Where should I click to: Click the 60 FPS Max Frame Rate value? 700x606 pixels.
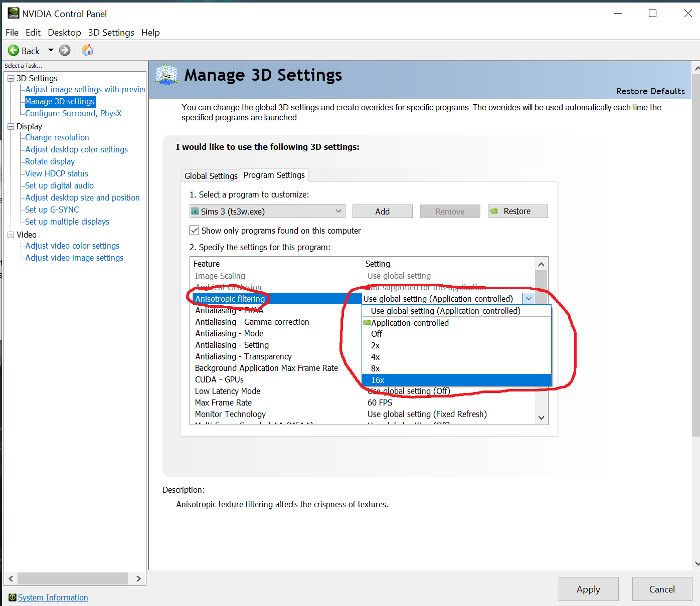[x=380, y=402]
